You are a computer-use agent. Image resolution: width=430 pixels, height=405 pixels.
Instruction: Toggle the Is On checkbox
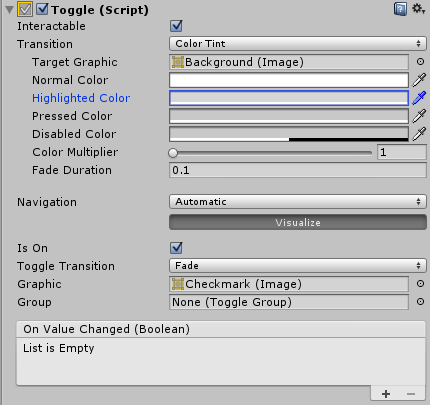[x=176, y=248]
